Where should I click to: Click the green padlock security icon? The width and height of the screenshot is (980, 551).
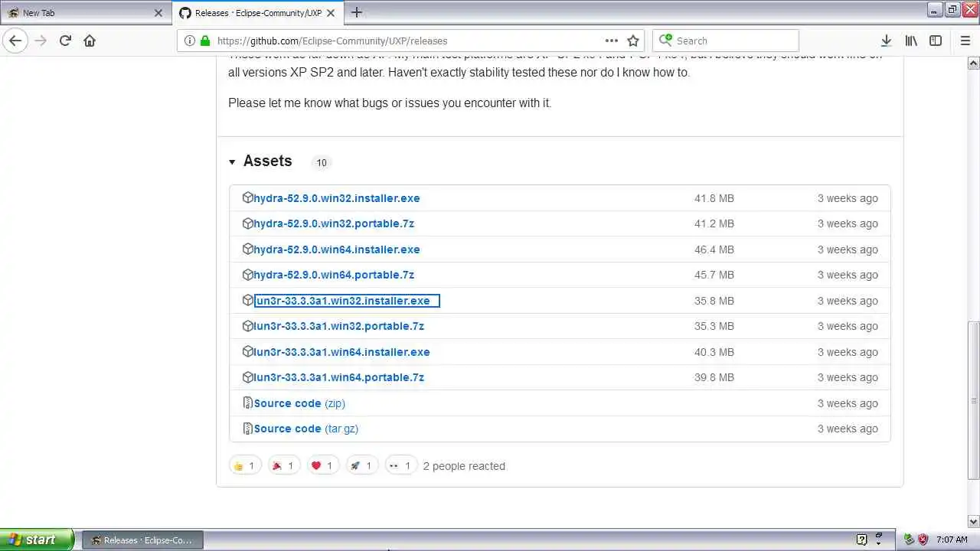(x=204, y=41)
